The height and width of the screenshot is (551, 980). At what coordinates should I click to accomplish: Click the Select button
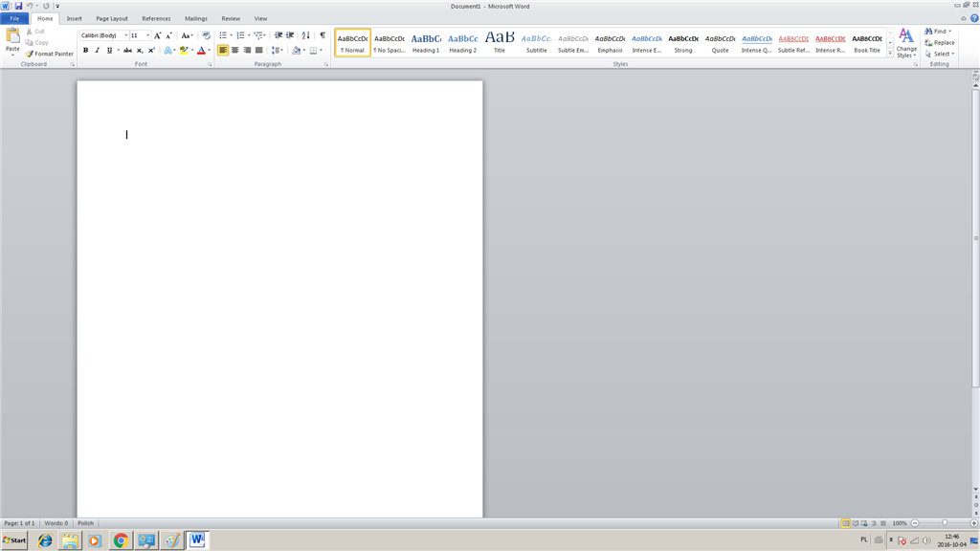[940, 54]
